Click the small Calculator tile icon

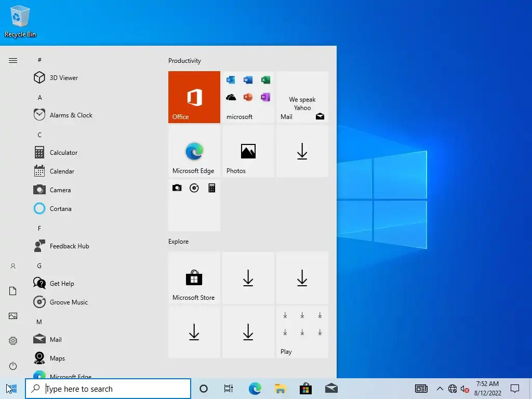(212, 188)
